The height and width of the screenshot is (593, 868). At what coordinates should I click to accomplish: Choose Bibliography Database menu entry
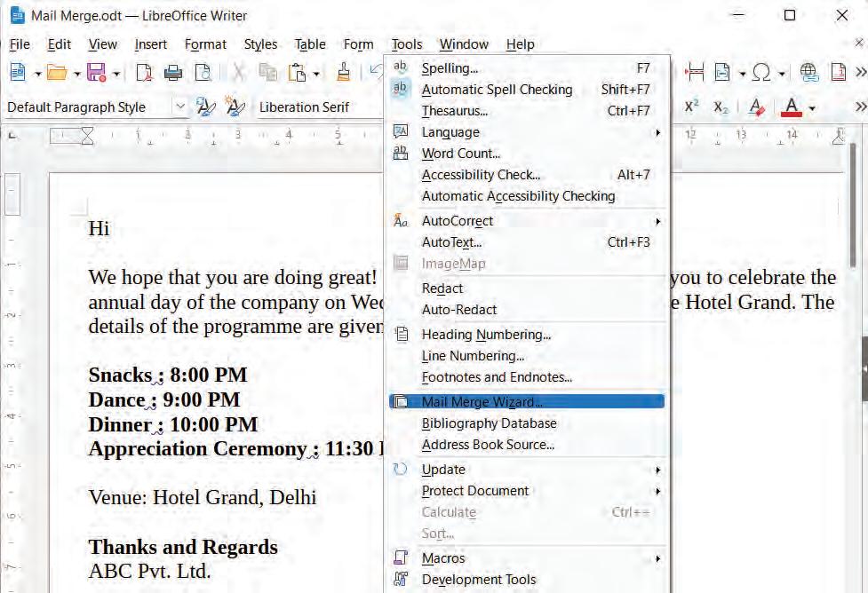527,423
